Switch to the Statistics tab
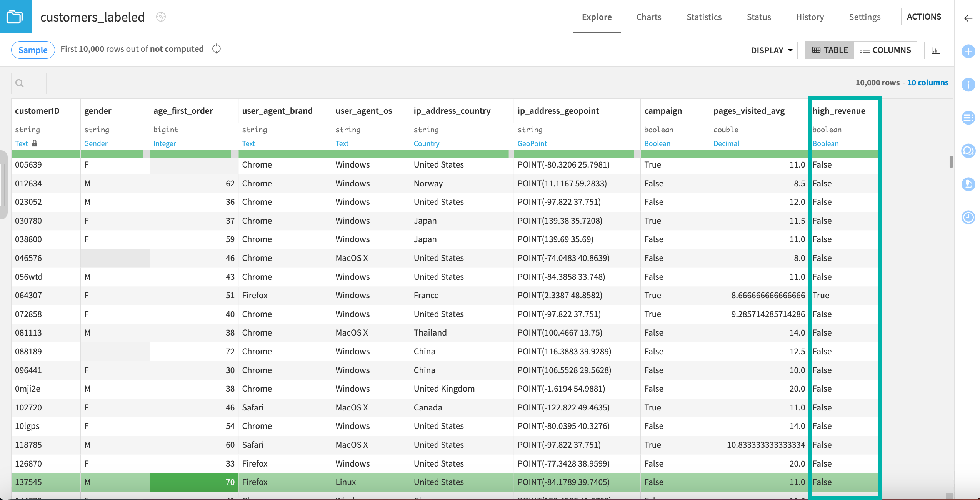The width and height of the screenshot is (980, 500). click(x=704, y=17)
